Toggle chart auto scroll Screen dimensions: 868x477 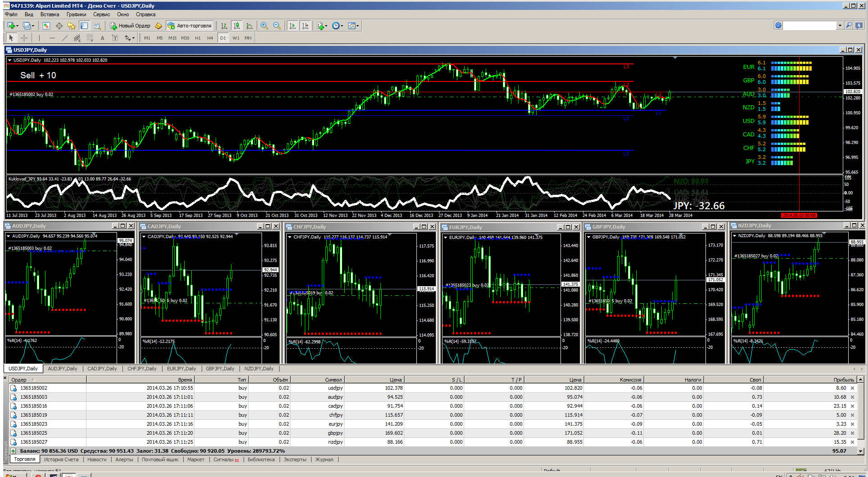tap(293, 26)
